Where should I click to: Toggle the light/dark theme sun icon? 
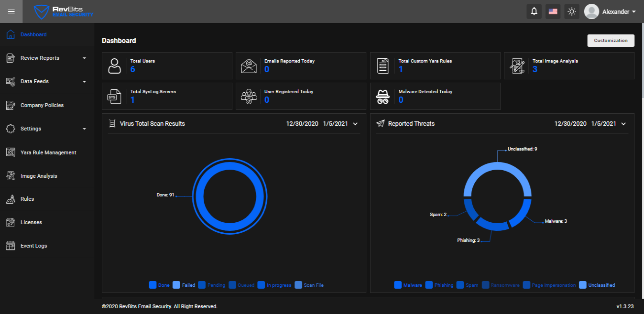572,11
